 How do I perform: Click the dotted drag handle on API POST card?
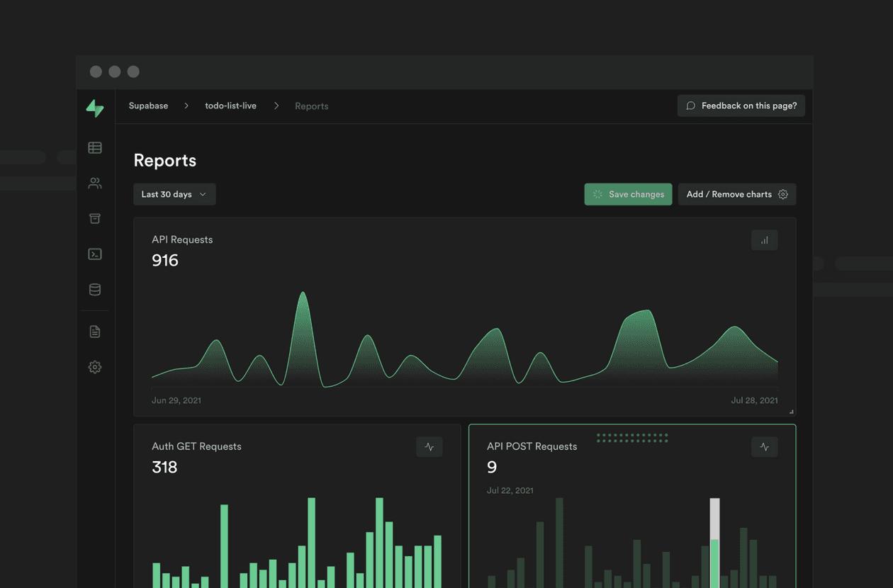point(632,438)
